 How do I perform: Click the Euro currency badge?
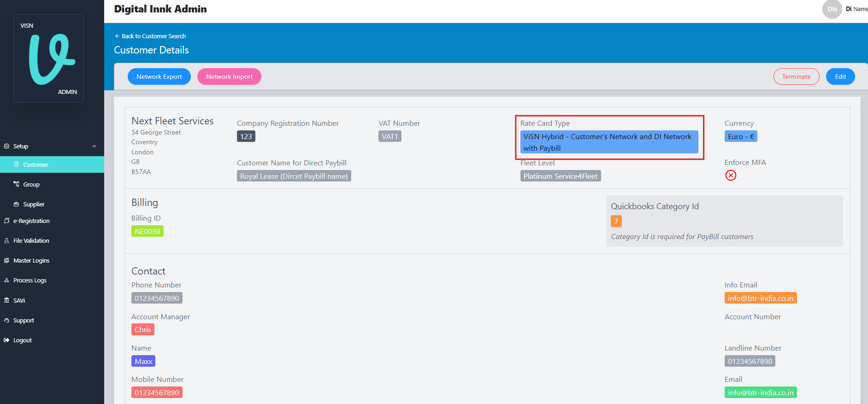741,136
